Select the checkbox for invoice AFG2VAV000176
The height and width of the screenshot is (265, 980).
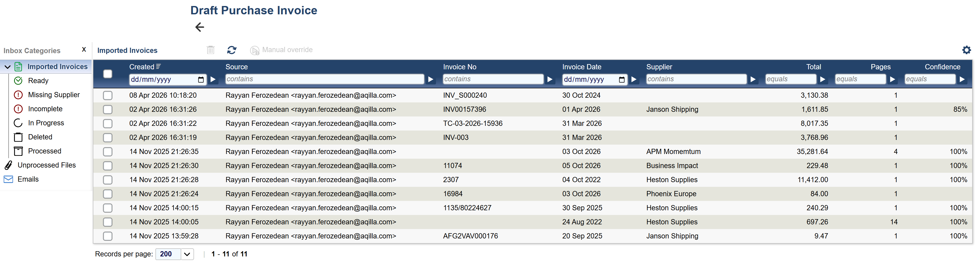[108, 236]
